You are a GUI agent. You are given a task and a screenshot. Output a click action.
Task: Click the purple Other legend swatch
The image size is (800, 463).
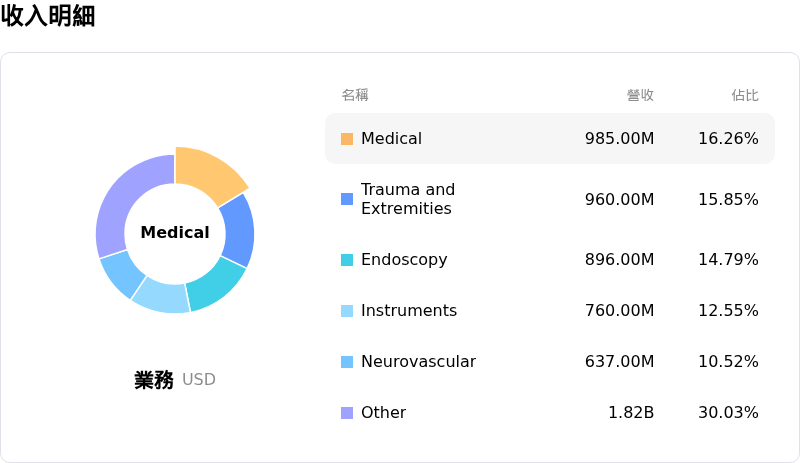click(347, 413)
